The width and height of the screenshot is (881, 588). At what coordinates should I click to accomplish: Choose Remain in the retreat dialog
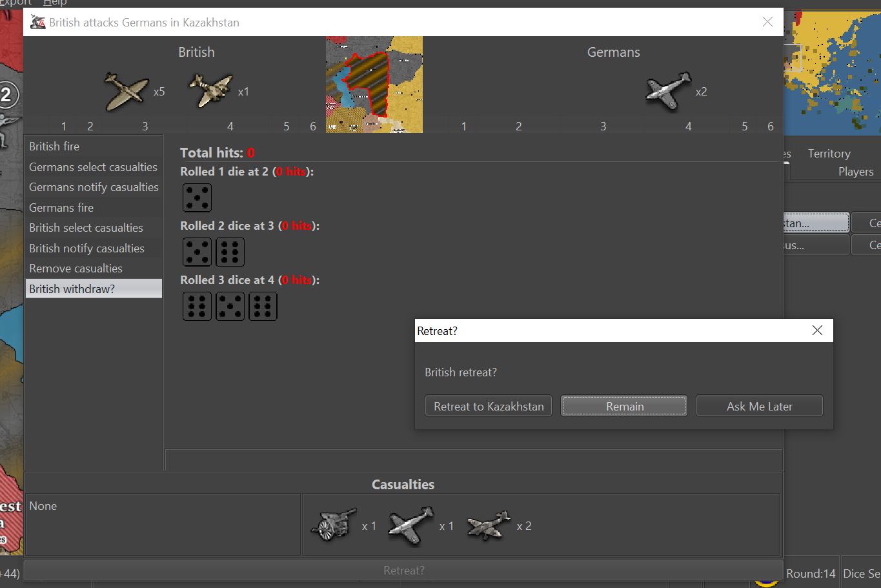[624, 406]
